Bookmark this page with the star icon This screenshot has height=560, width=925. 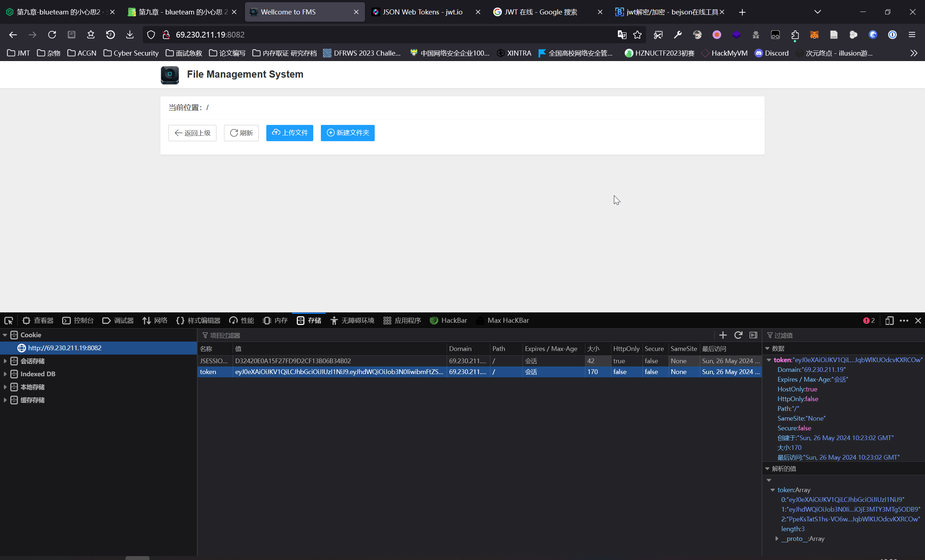point(637,35)
